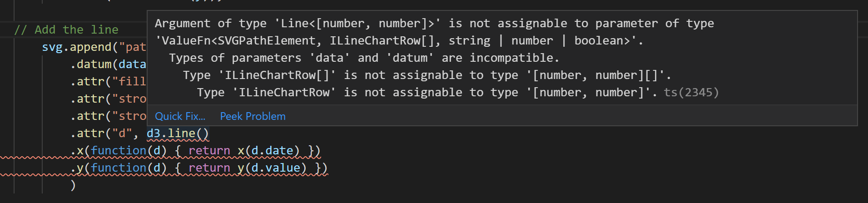Image resolution: width=868 pixels, height=203 pixels.
Task: Click "d" attribute string in attr call
Action: point(122,134)
